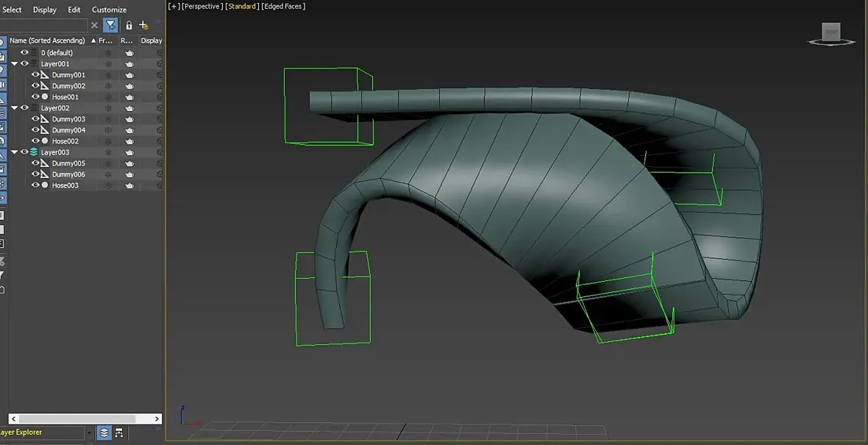This screenshot has width=868, height=445.
Task: Click the add new layer icon
Action: point(144,25)
